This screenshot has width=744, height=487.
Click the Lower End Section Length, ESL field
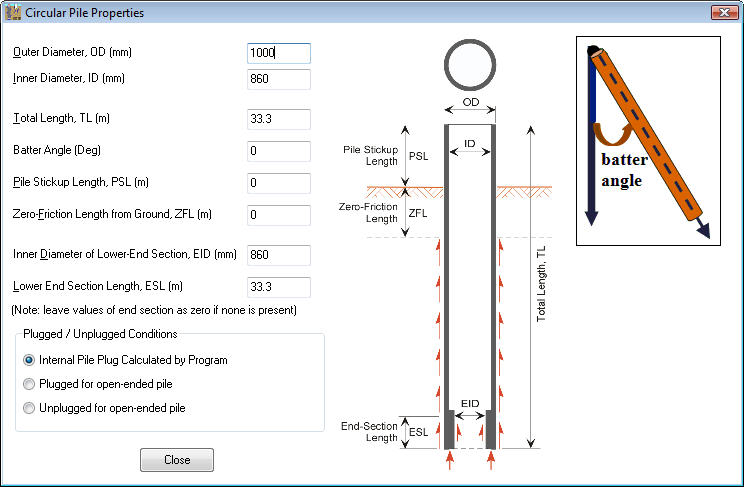[278, 287]
